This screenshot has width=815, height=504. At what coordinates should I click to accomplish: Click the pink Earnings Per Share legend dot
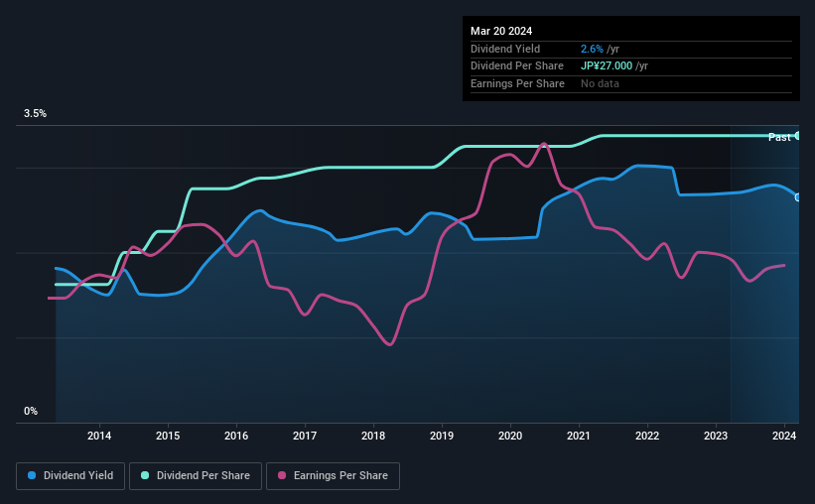tap(282, 475)
